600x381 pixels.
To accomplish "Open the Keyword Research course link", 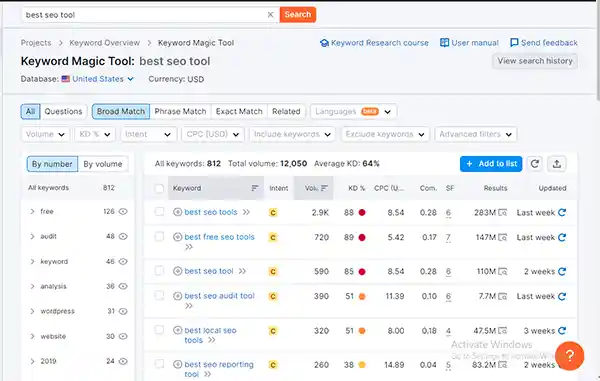I will tap(374, 43).
